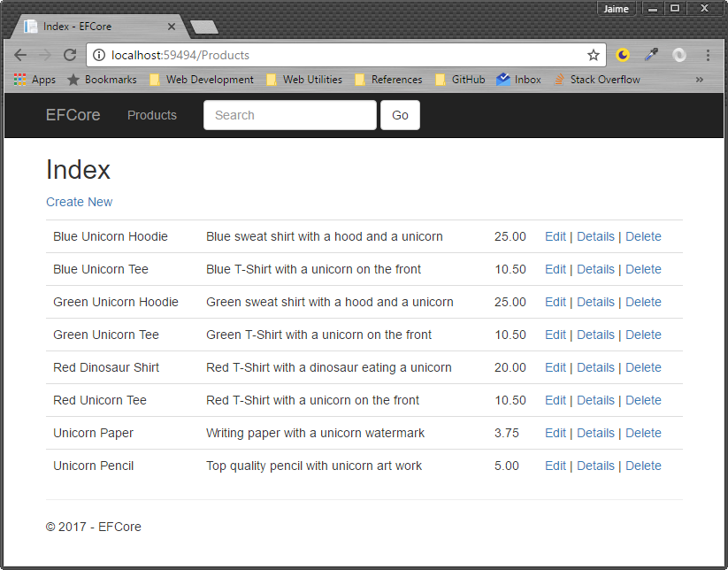The height and width of the screenshot is (570, 728).
Task: Click the site information icon in address bar
Action: 99,55
